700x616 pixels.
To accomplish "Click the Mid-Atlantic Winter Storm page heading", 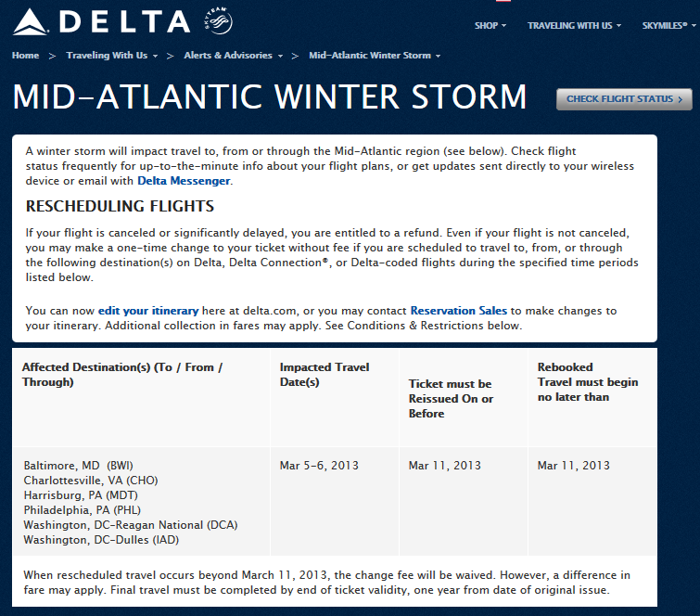I will pyautogui.click(x=270, y=97).
